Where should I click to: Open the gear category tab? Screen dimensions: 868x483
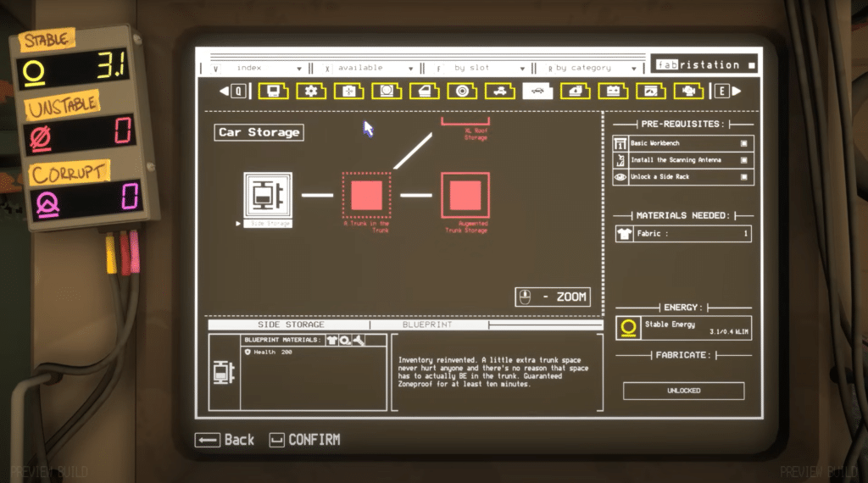[311, 91]
